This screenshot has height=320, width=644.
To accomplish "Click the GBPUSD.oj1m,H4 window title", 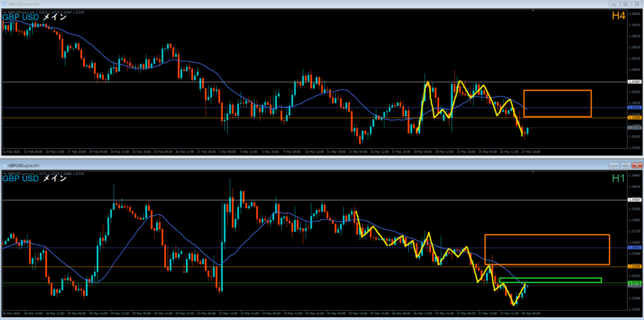I will [23, 4].
